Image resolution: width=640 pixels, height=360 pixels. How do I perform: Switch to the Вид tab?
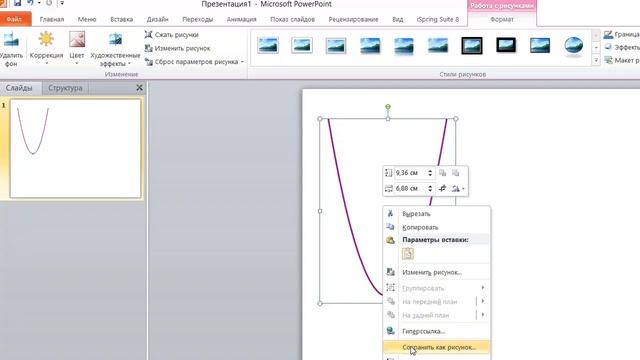pyautogui.click(x=398, y=19)
